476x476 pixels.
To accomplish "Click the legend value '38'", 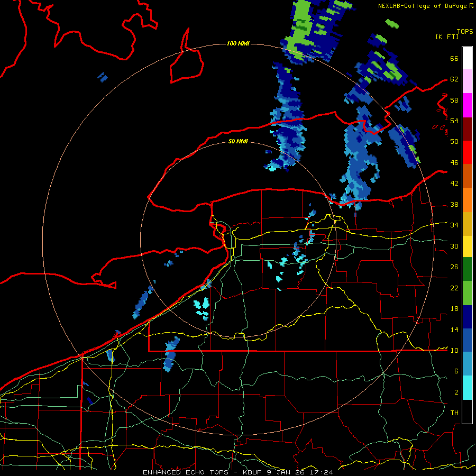I will 454,205.
